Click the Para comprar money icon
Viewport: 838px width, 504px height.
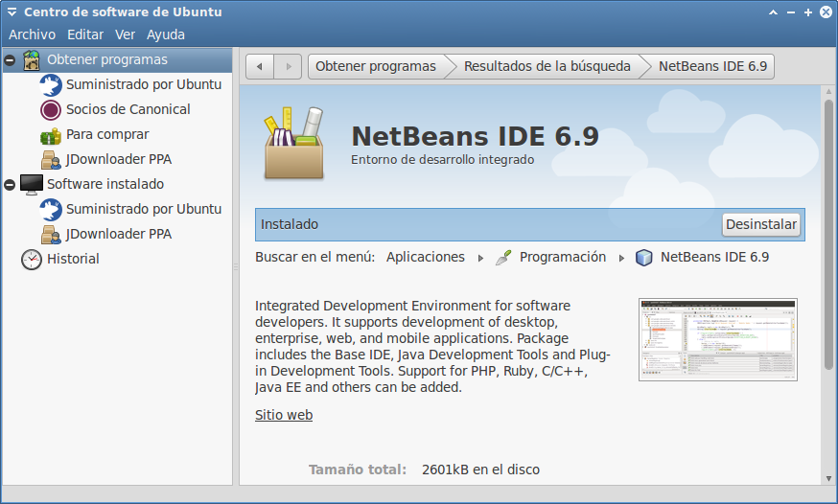coord(51,136)
